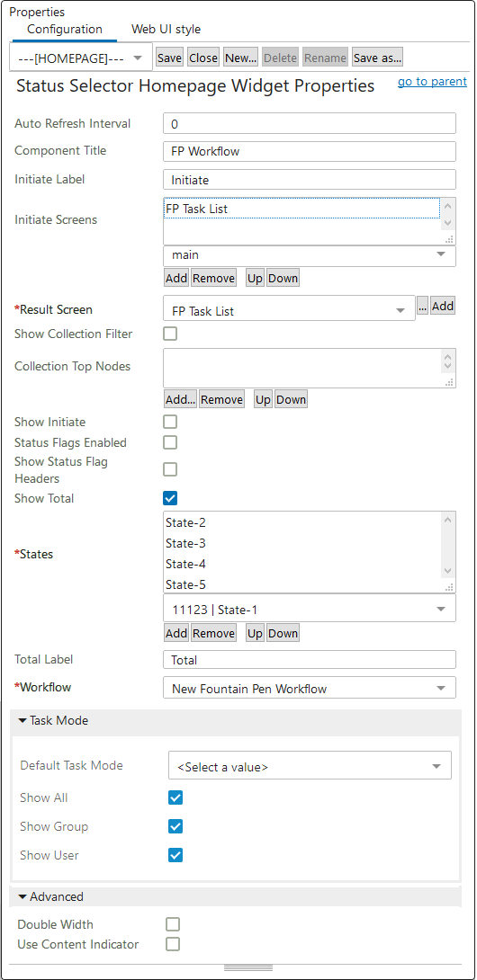Enable the Show Collection Filter checkbox
Image resolution: width=477 pixels, height=980 pixels.
[170, 334]
